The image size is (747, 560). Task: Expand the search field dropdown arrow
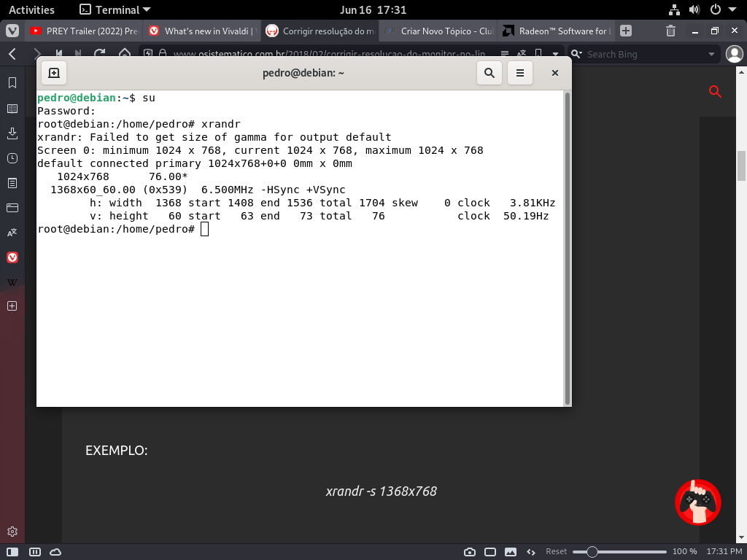click(711, 54)
